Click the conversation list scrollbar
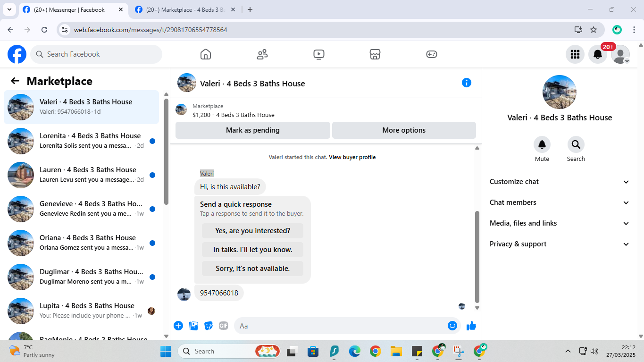 [166, 151]
